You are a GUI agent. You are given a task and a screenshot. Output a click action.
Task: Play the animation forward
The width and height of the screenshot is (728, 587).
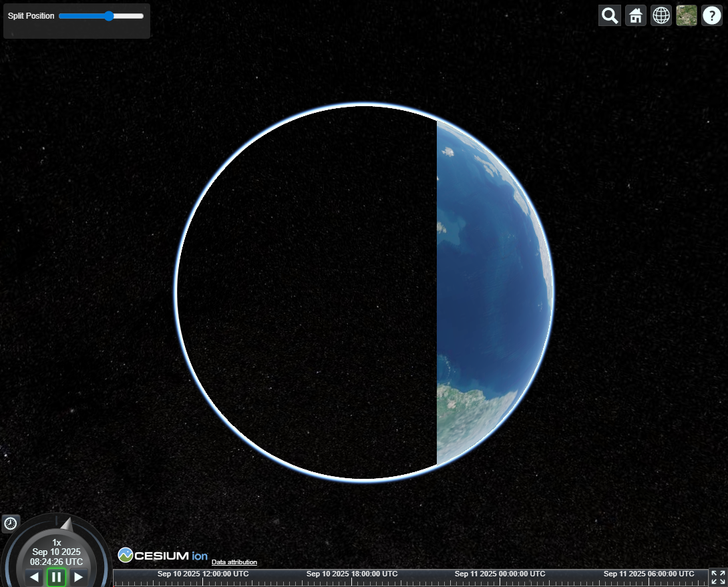[x=78, y=577]
